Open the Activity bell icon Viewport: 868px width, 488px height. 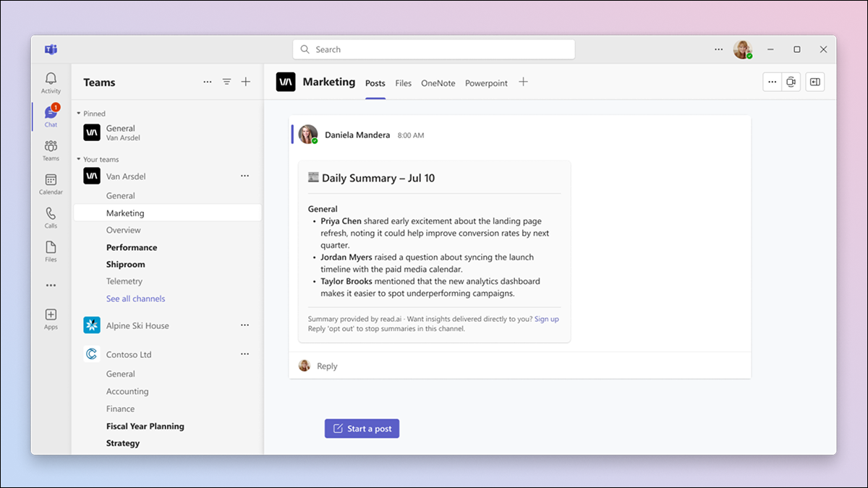[x=51, y=82]
